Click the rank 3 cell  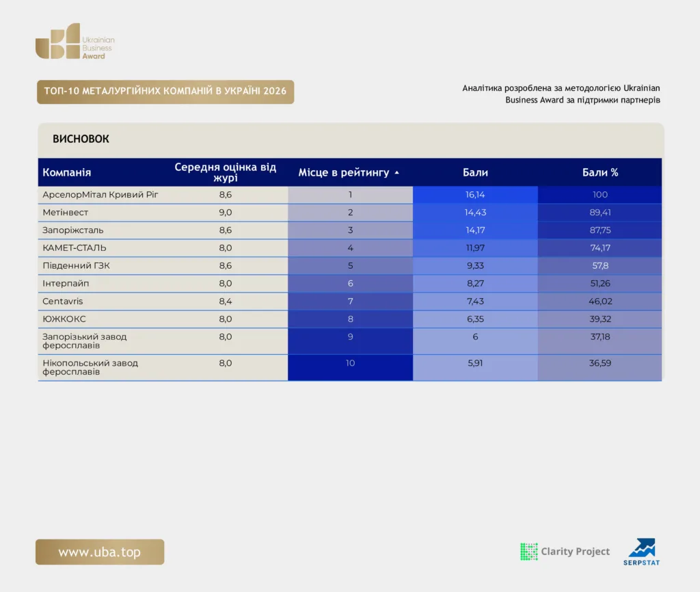(351, 230)
